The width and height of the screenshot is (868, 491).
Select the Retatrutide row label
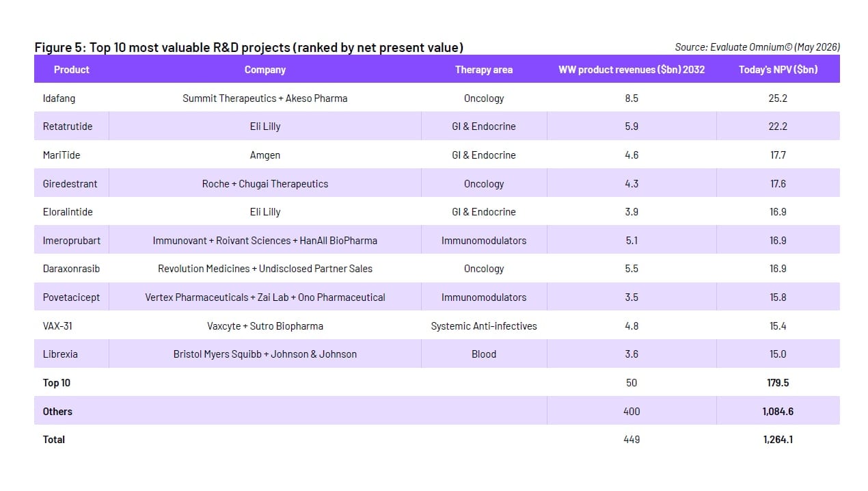point(68,127)
